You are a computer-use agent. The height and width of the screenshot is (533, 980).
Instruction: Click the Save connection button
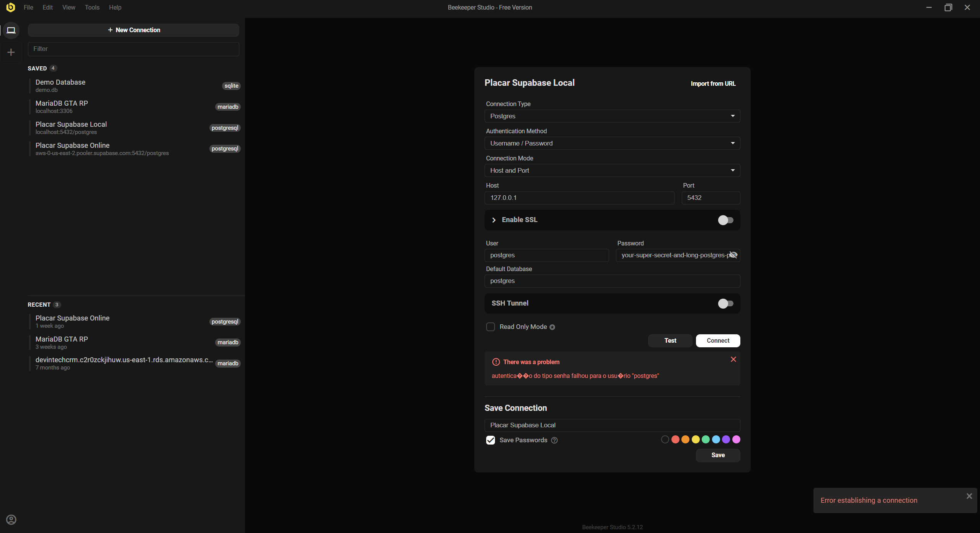(718, 455)
